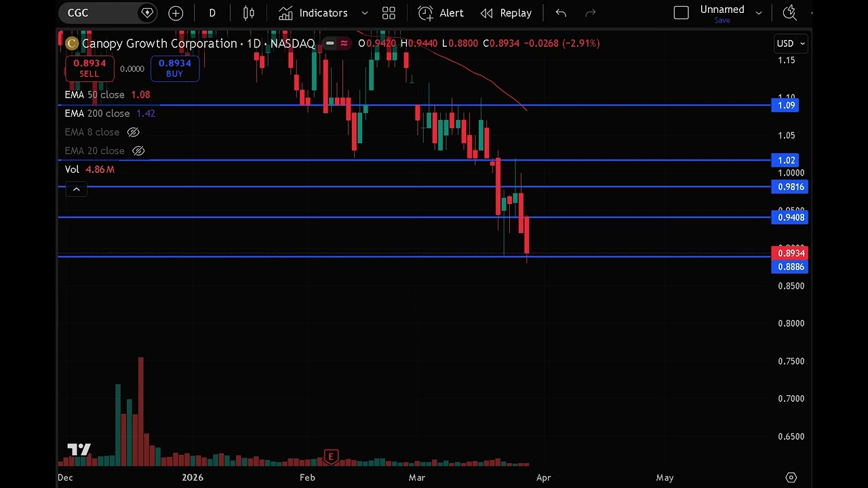Open the Indicators dialog
Screen dimensions: 868x488
click(314, 13)
